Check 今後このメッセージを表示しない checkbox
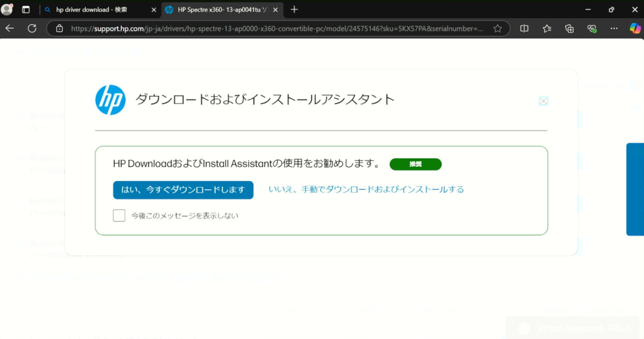Viewport: 644px width, 339px height. (119, 216)
